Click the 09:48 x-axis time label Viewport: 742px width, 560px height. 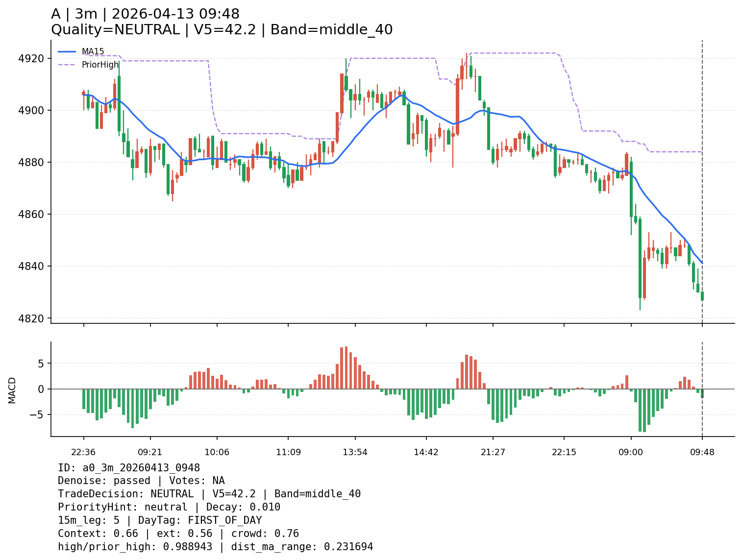pyautogui.click(x=702, y=452)
